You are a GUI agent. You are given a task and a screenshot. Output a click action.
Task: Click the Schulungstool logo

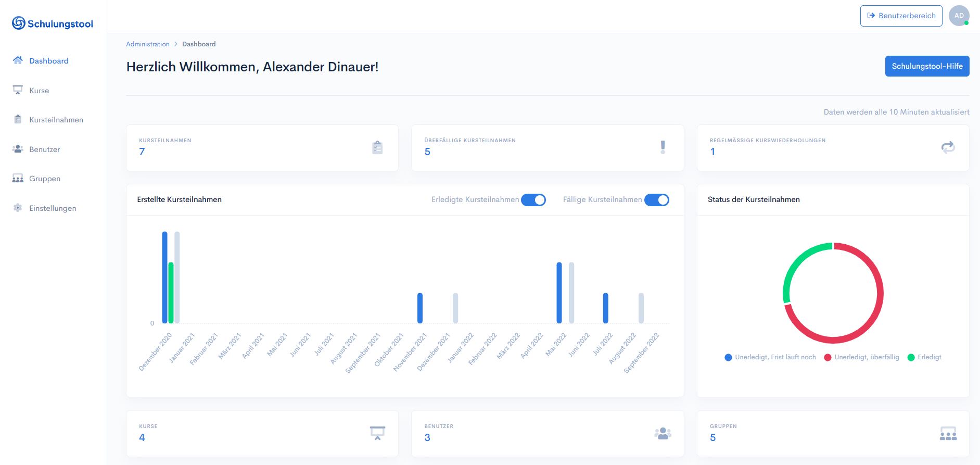(x=53, y=23)
